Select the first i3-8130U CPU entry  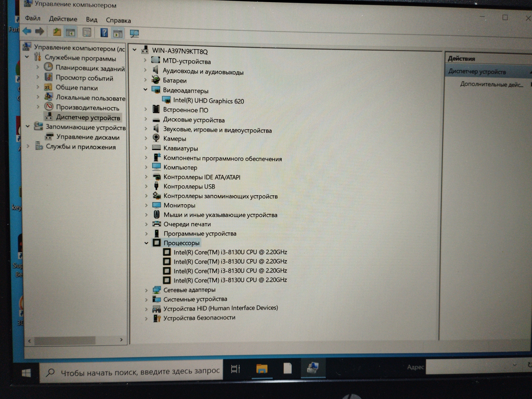coord(230,252)
